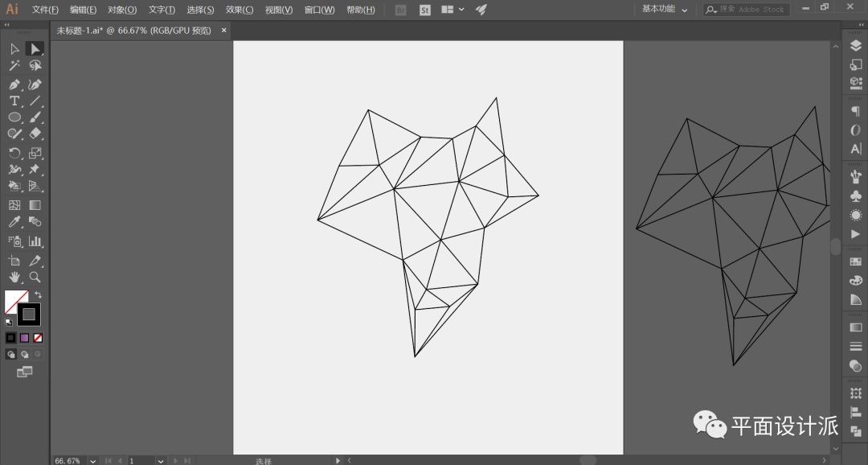
Task: Select the Type tool
Action: [x=14, y=101]
